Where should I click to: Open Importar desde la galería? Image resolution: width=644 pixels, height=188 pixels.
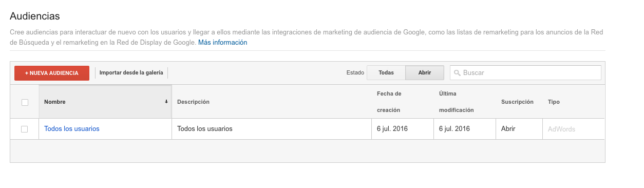pos(131,73)
